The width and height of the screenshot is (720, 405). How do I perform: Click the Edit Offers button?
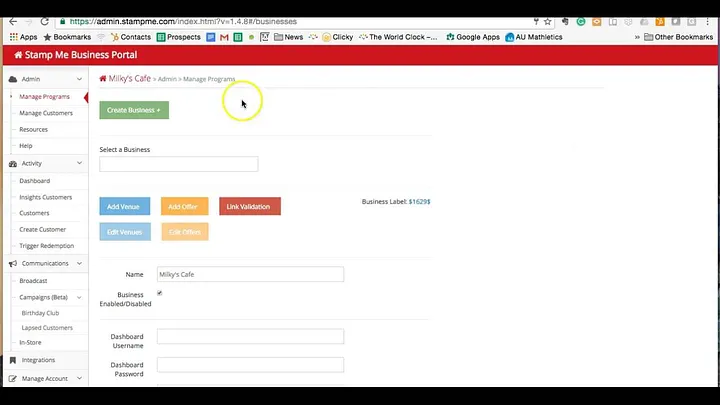185,232
